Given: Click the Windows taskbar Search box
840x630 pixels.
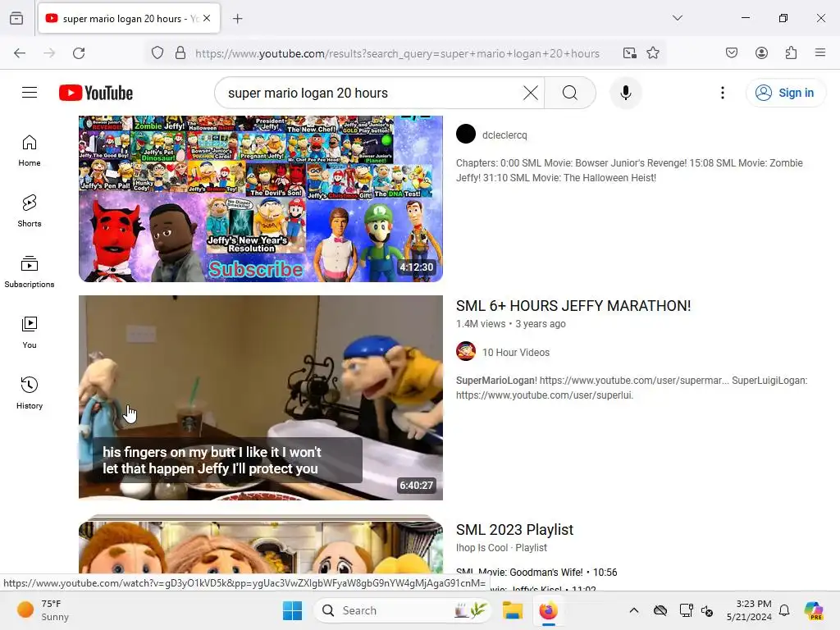Looking at the screenshot, I should click(x=402, y=610).
